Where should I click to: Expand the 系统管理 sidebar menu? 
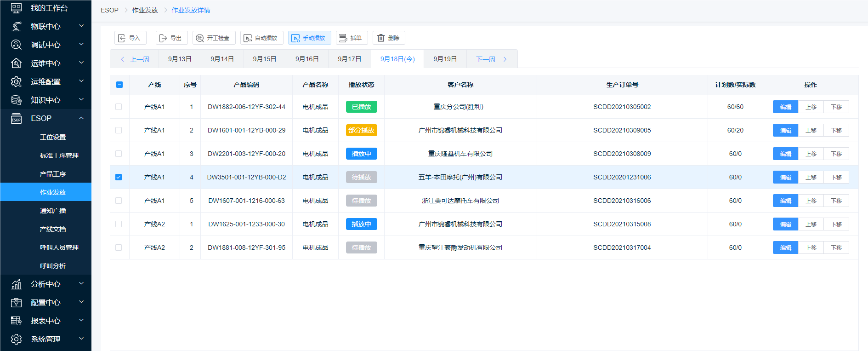coord(46,339)
